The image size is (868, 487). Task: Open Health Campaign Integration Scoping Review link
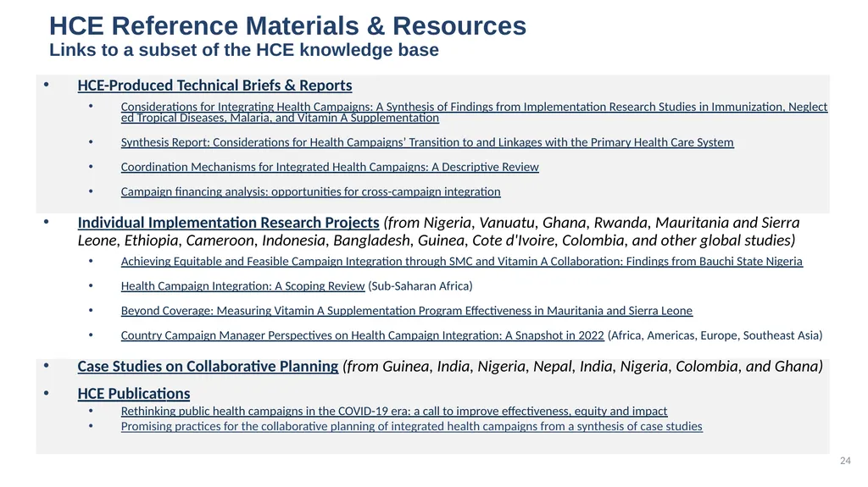(x=243, y=286)
